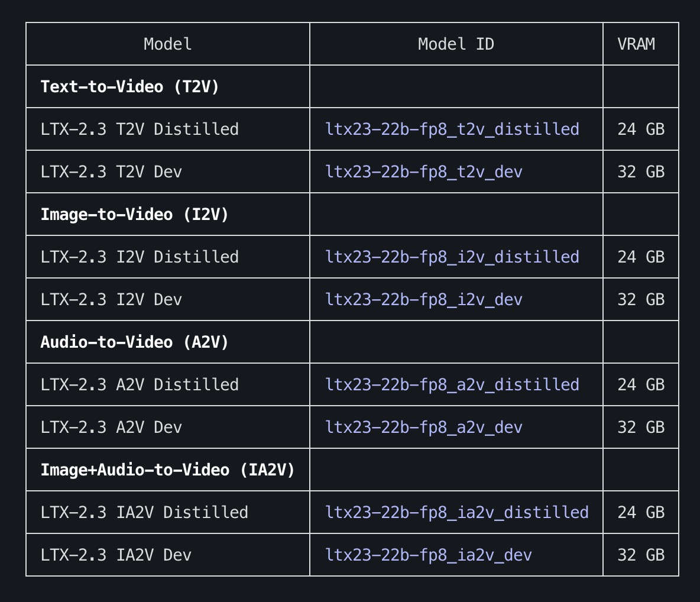Click the 32 GB VRAM cell for T2V Dev
Viewport: 700px width, 602px height.
641,171
